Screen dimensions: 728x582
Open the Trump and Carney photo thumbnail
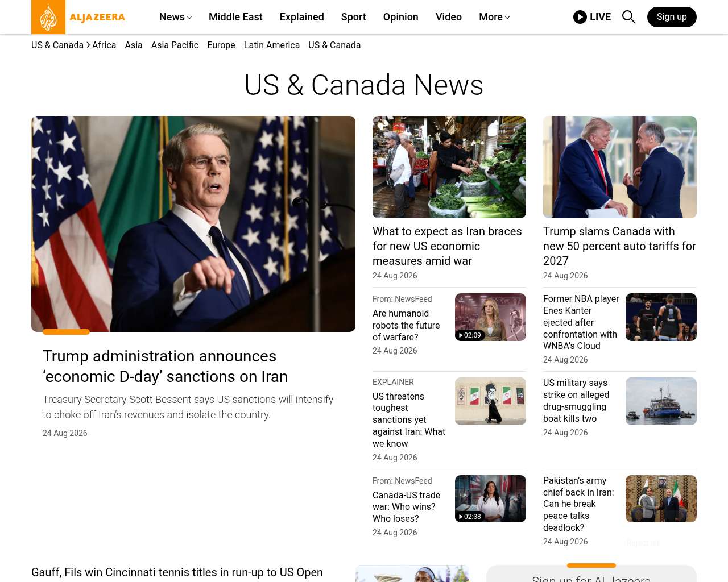tap(620, 167)
